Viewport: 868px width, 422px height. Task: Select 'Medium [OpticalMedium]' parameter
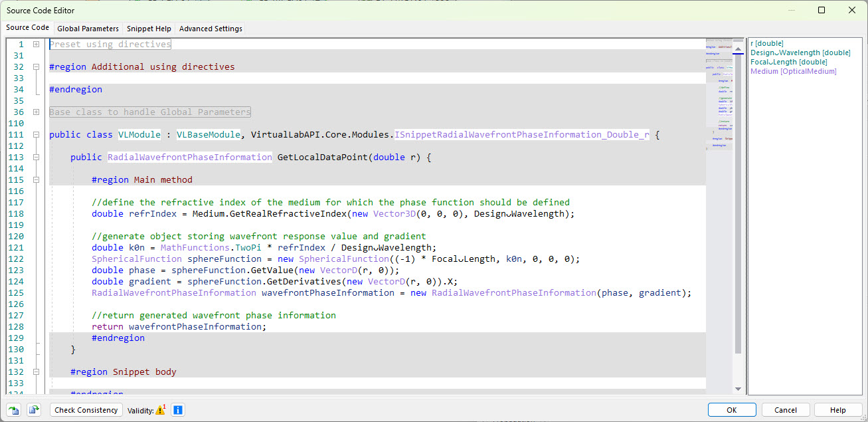(794, 71)
